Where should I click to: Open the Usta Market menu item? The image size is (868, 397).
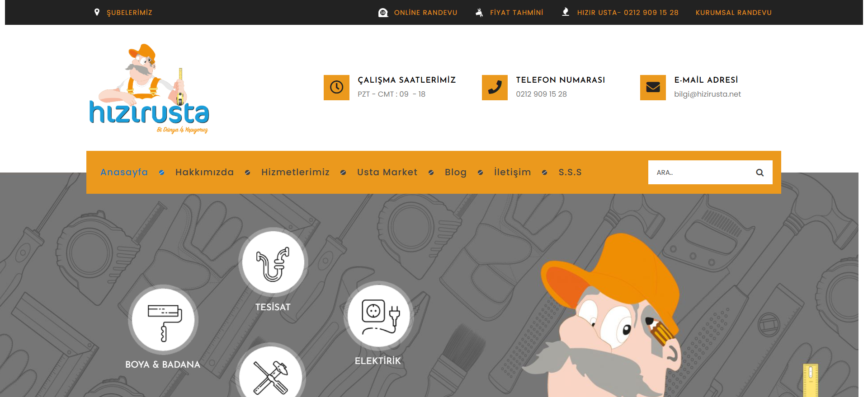(x=387, y=172)
